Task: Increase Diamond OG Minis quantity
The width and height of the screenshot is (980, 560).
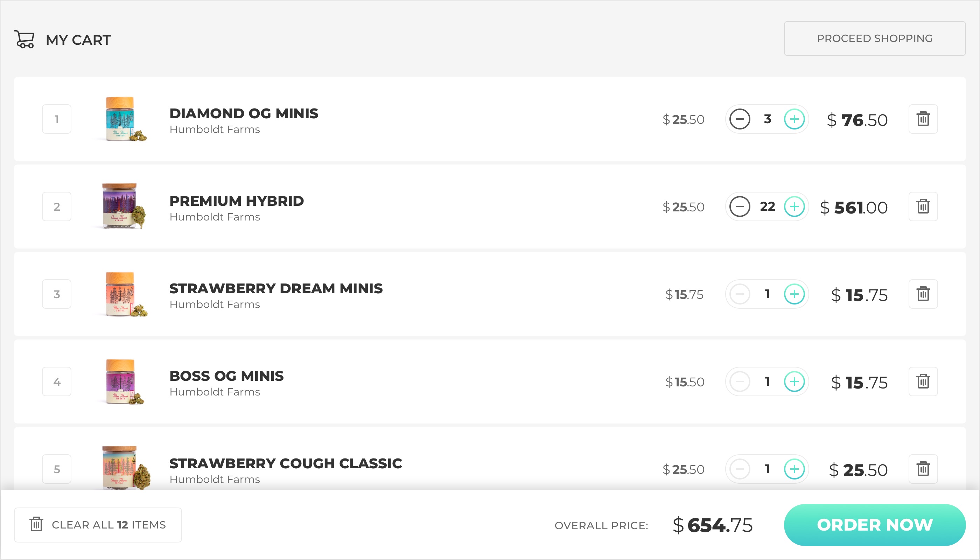Action: (x=794, y=119)
